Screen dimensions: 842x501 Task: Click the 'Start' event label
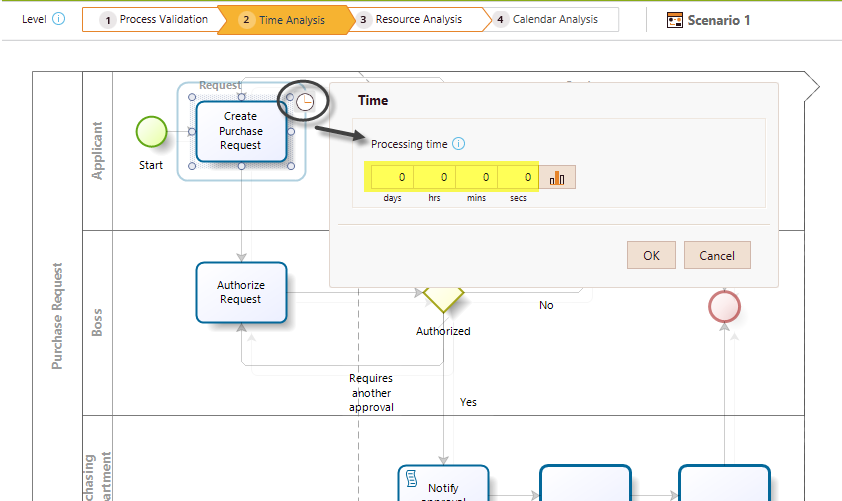(x=151, y=165)
